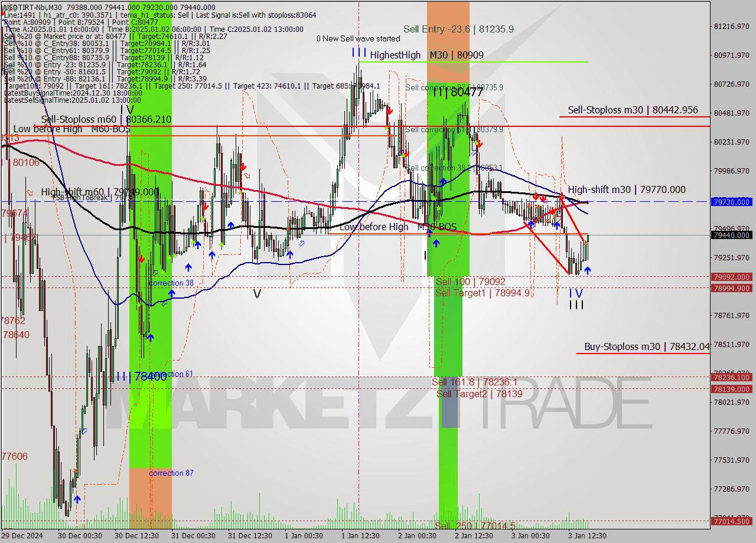Click the 'correction 87' label
Screen dimensions: 756x543
[171, 473]
